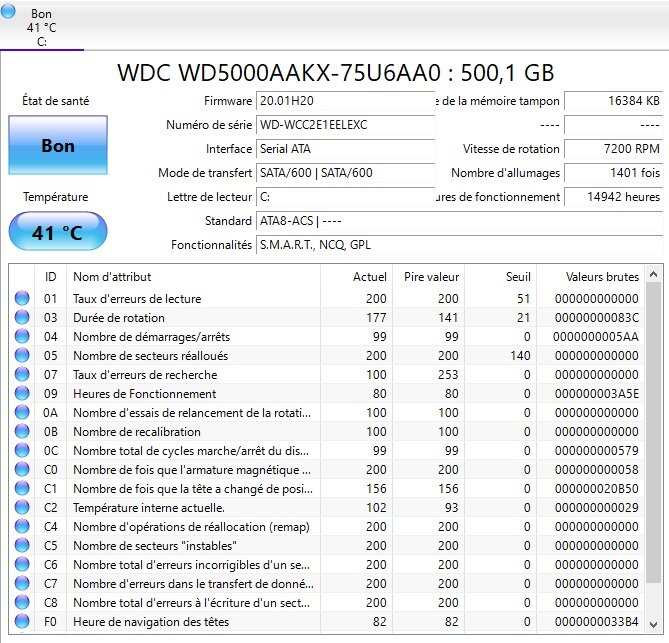
Task: Click the status orb for Nombre de démarrages/arrêts
Action: (22, 336)
